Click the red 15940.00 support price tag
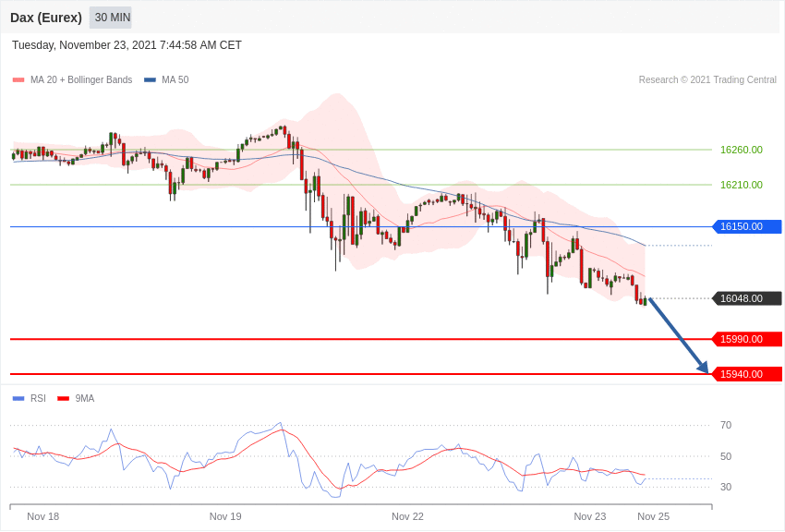 point(747,374)
